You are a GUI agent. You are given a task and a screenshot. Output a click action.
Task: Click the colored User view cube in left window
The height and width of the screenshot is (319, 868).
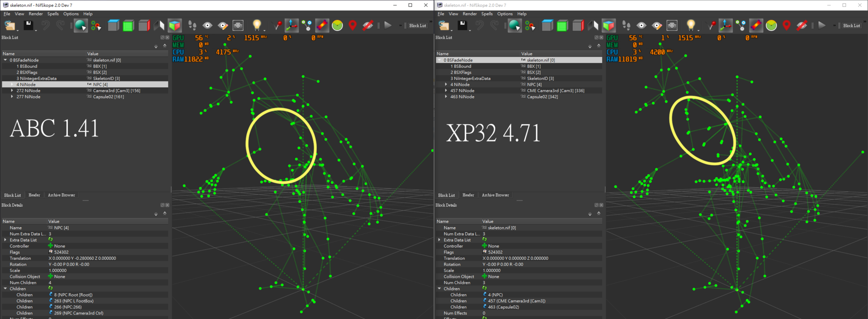[x=175, y=26]
